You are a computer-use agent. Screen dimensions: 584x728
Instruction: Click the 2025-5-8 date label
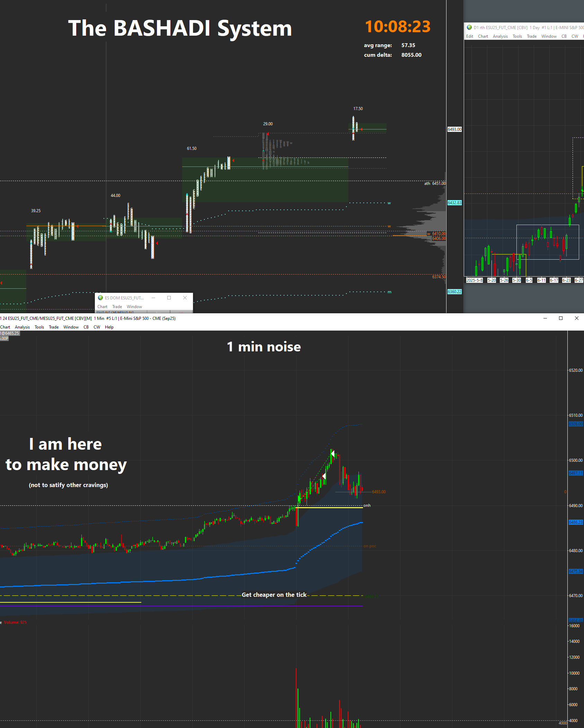pos(475,280)
